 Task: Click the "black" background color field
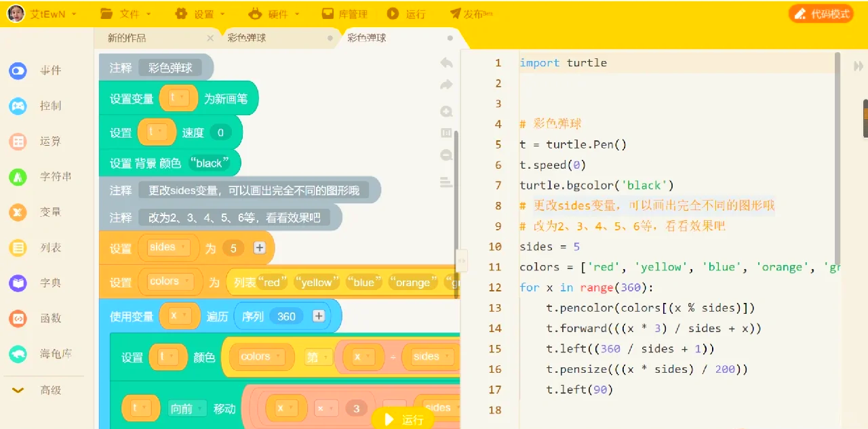click(x=209, y=163)
